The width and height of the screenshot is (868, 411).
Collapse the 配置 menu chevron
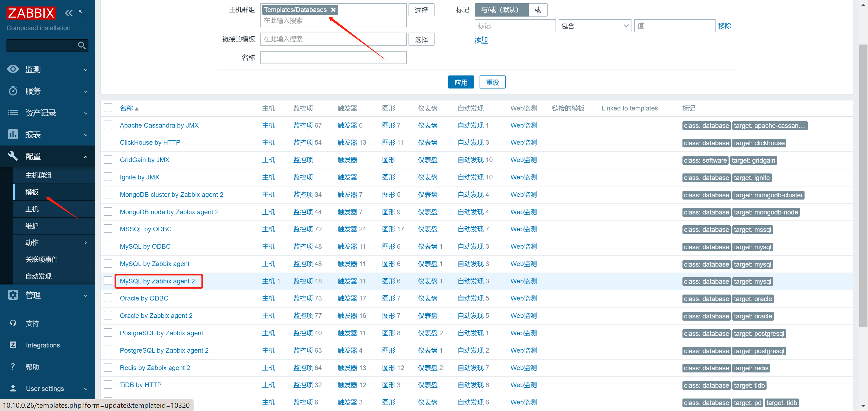(x=86, y=156)
